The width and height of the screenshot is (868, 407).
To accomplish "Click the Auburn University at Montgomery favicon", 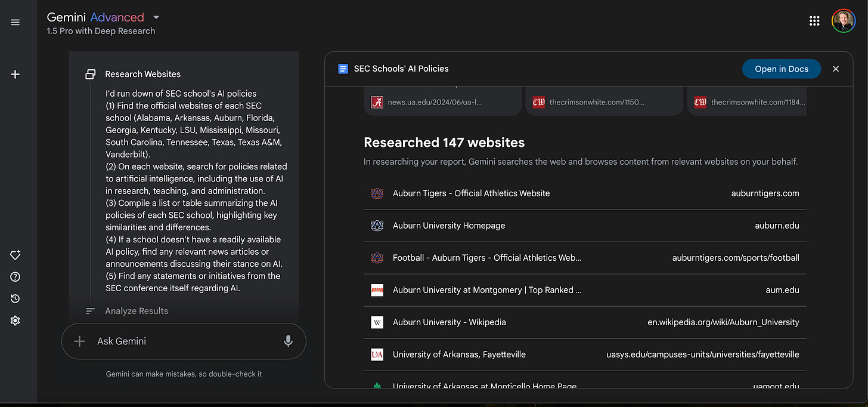I will 377,290.
